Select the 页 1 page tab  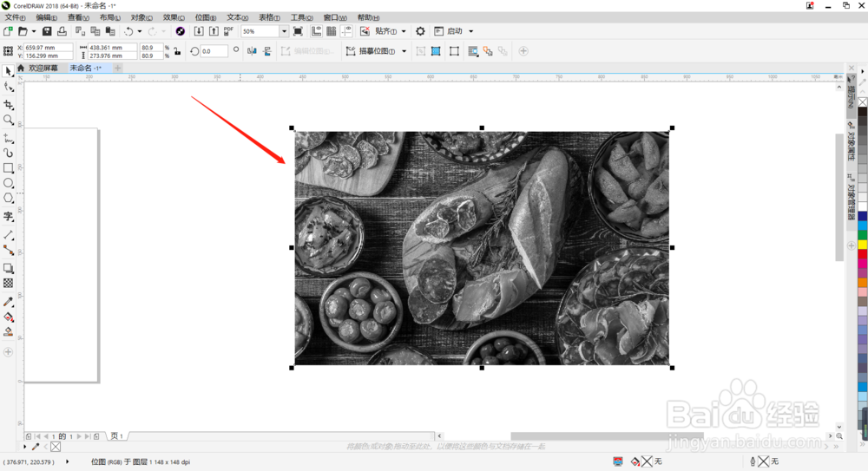116,436
